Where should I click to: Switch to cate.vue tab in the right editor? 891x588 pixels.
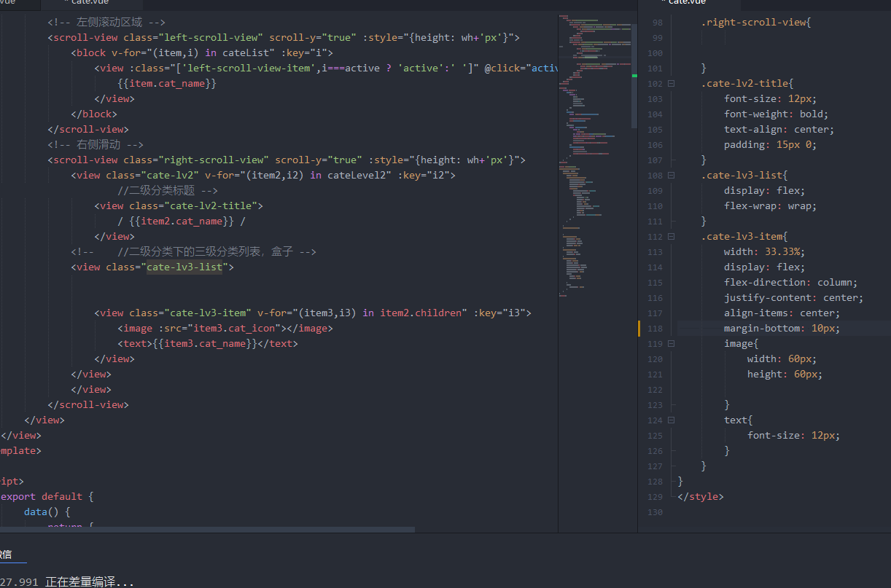click(x=688, y=3)
